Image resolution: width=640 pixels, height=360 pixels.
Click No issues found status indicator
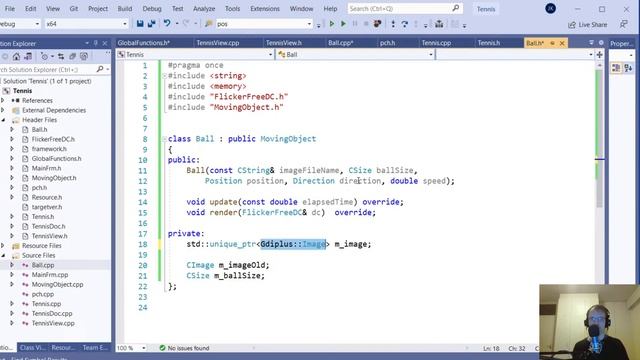point(184,348)
